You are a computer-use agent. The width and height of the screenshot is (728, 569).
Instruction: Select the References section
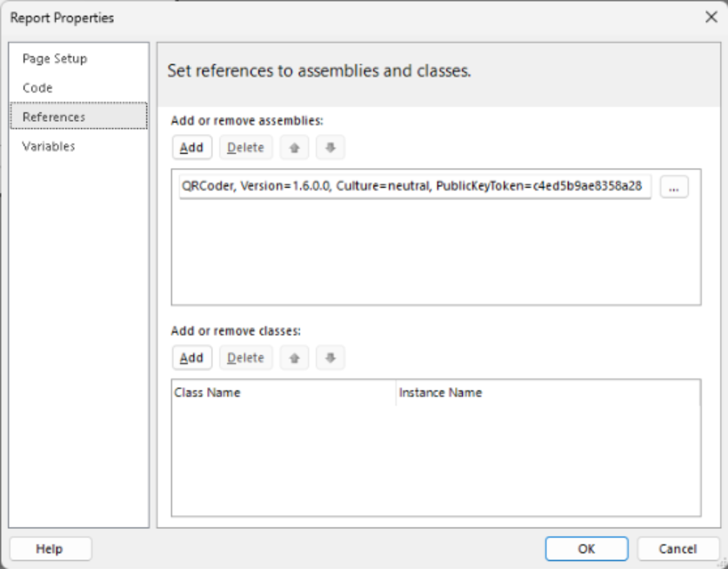coord(54,117)
